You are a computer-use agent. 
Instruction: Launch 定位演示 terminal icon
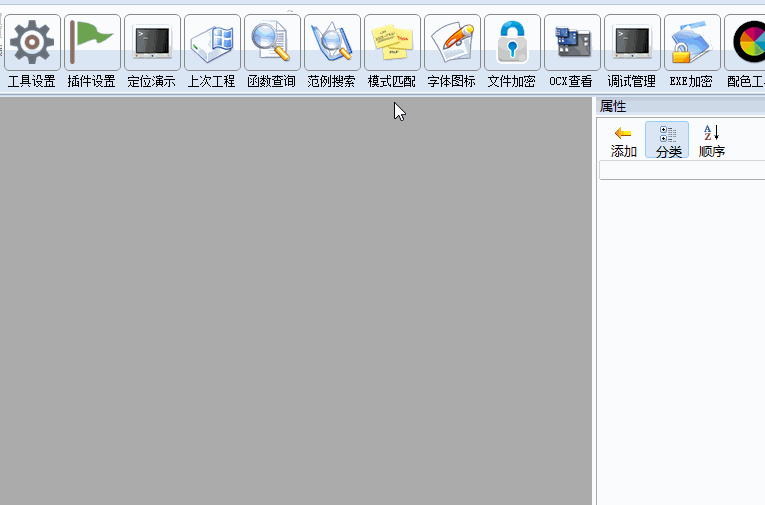pos(152,42)
